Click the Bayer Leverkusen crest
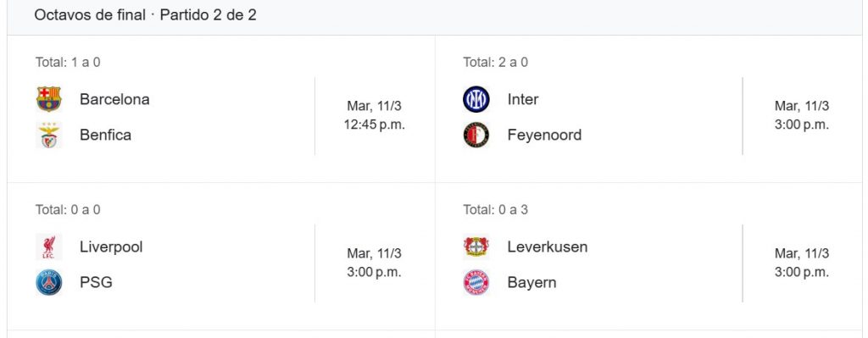This screenshot has width=868, height=338. [476, 247]
